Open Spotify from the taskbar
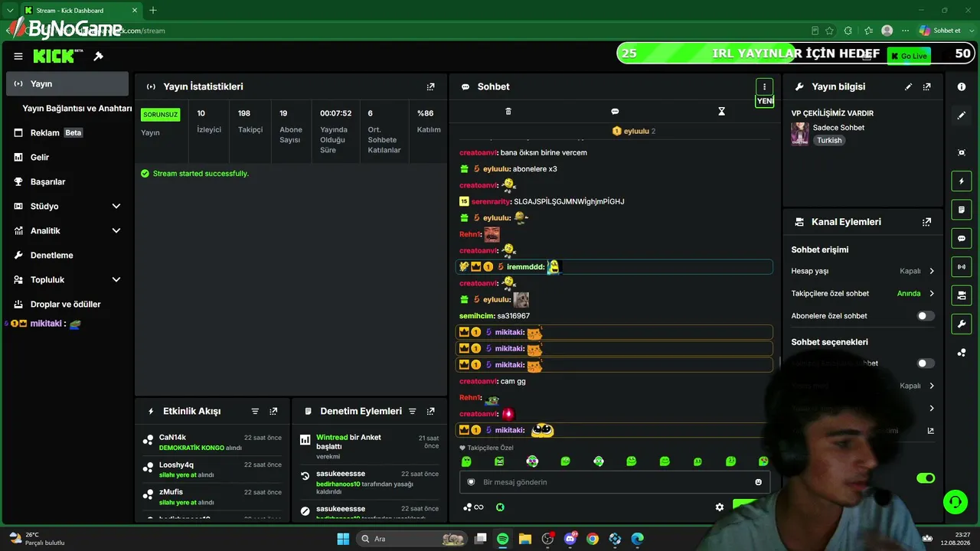Image resolution: width=980 pixels, height=551 pixels. tap(502, 539)
